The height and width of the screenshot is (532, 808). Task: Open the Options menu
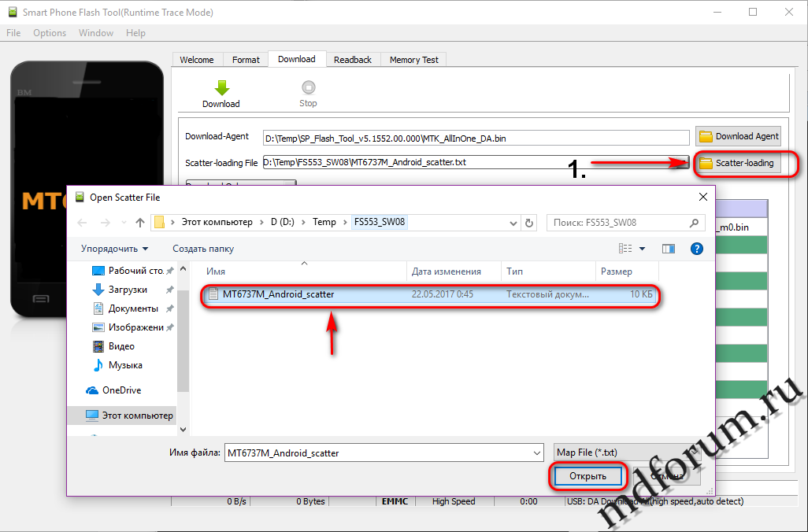coord(50,33)
